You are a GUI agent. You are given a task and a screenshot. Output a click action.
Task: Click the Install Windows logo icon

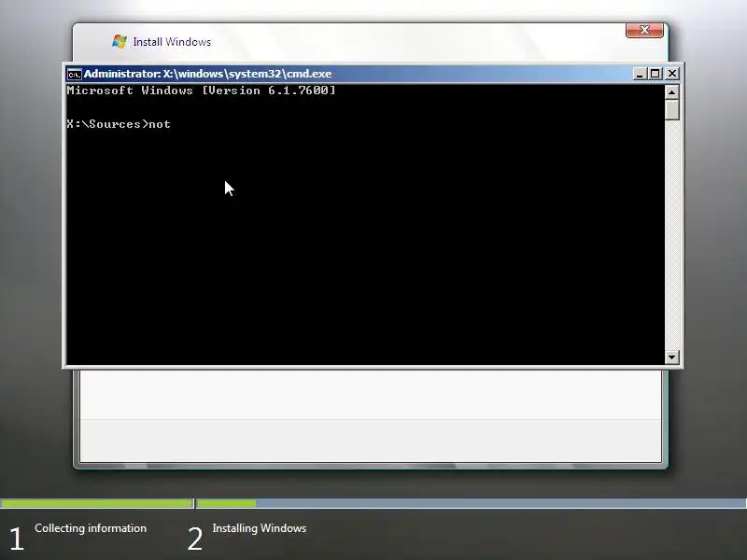120,42
